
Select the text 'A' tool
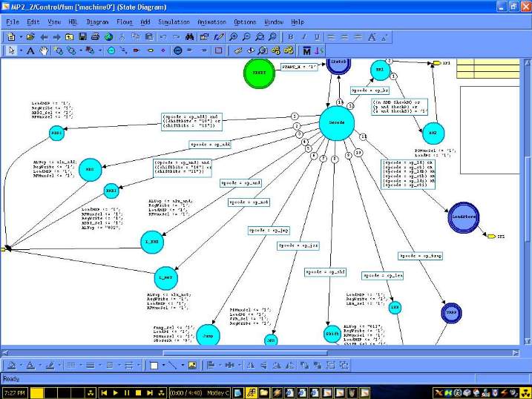point(30,50)
